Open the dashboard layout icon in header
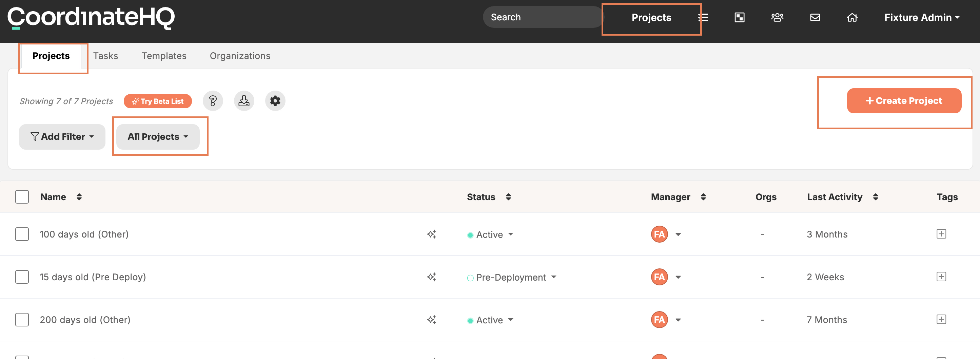Screen dimensions: 980x359 coord(739,18)
